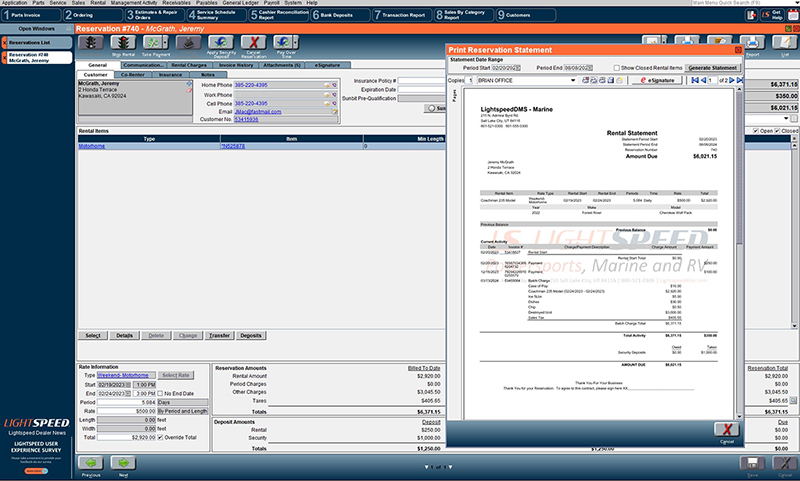The width and height of the screenshot is (800, 481).
Task: Click the greyed-out Start Rental traffic light icon
Action: pyautogui.click(x=91, y=43)
